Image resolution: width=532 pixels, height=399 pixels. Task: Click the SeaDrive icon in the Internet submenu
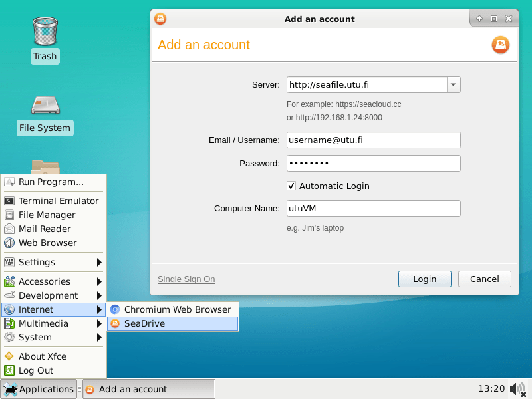[x=115, y=323]
